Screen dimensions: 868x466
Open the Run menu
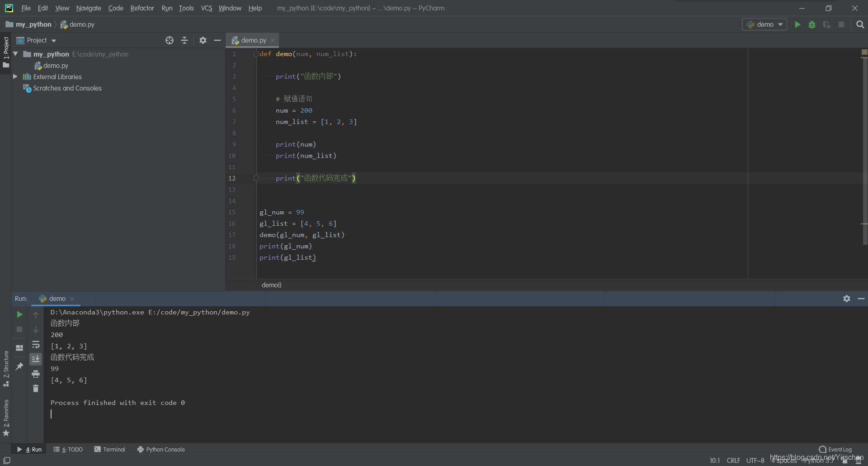[x=167, y=8]
